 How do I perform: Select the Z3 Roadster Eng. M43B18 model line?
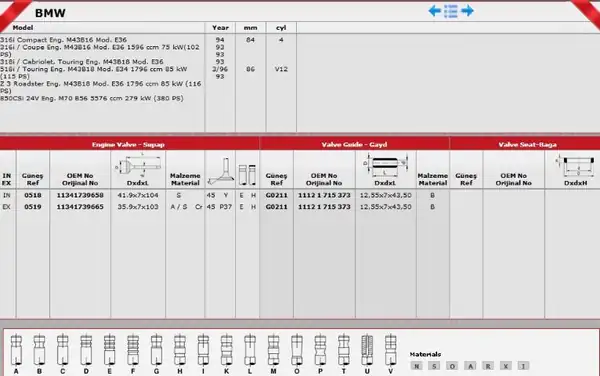(x=101, y=87)
